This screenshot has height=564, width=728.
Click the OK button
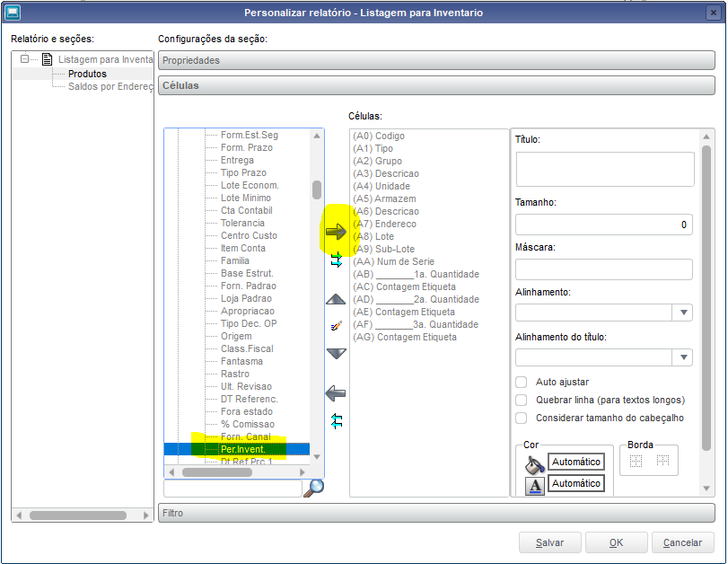pyautogui.click(x=616, y=542)
